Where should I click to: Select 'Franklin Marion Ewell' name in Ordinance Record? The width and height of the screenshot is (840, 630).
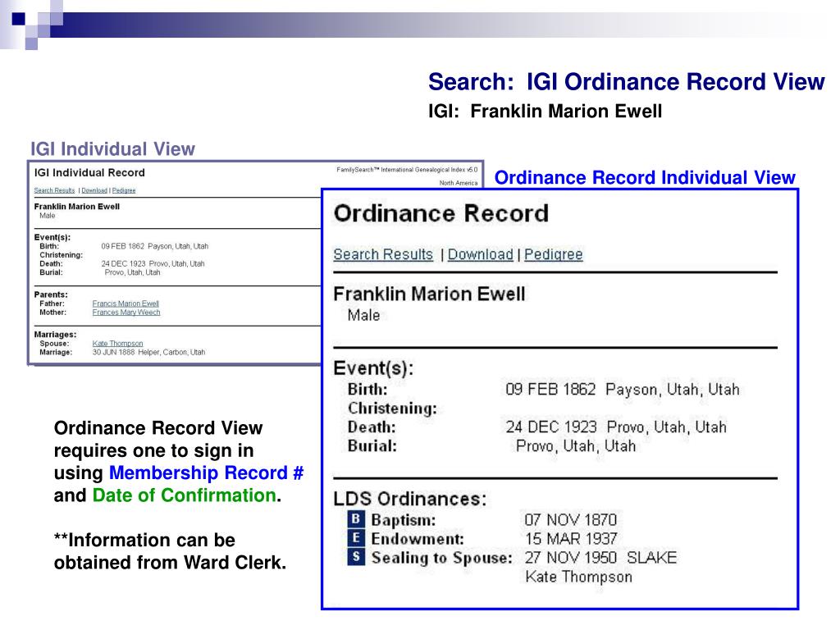(x=429, y=294)
